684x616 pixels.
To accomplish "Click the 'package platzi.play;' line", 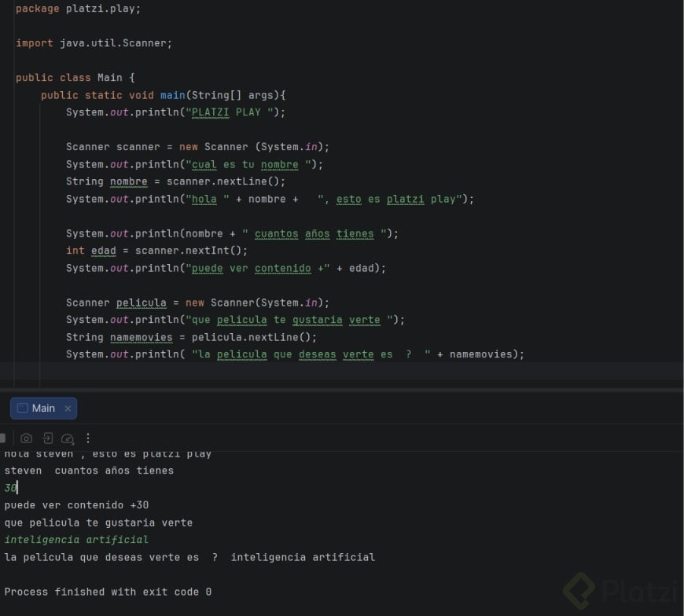I will (78, 9).
